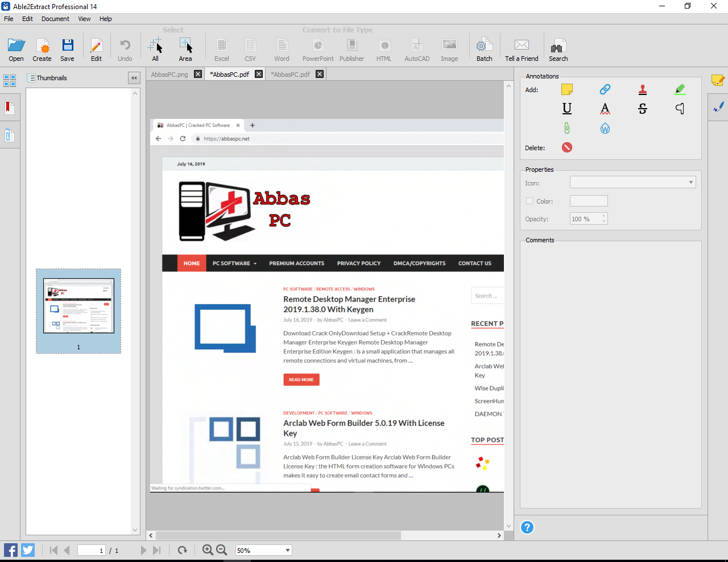Screen dimensions: 728x562
Task: Open the bookmarks sidebar icon
Action: (10, 108)
